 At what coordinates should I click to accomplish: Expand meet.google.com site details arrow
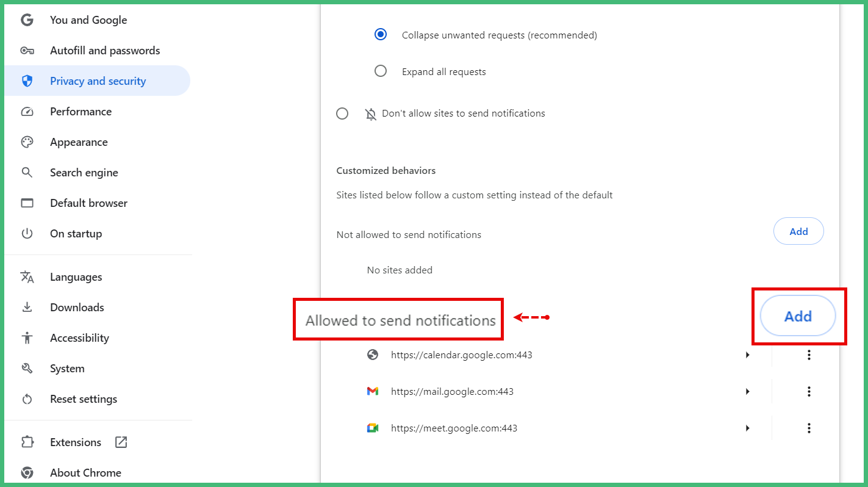(x=748, y=428)
